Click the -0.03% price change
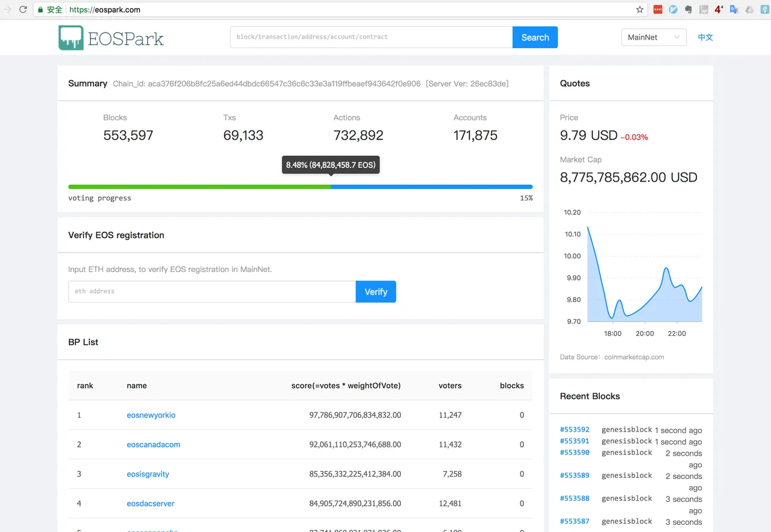This screenshot has width=771, height=532. 634,137
